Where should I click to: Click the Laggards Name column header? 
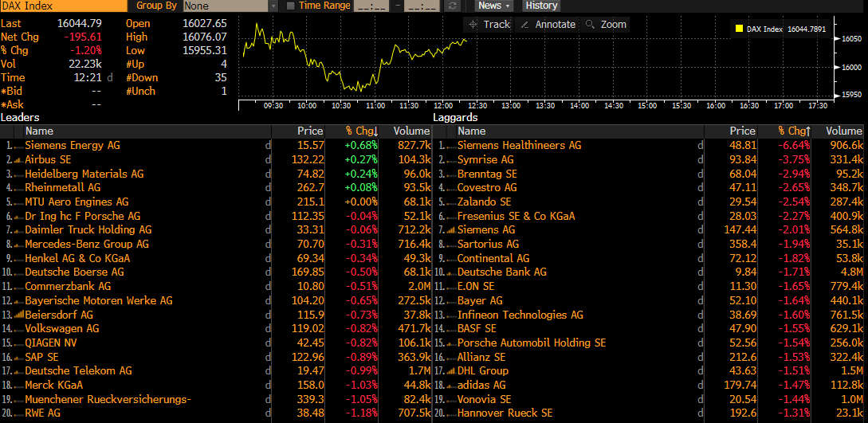[580, 131]
